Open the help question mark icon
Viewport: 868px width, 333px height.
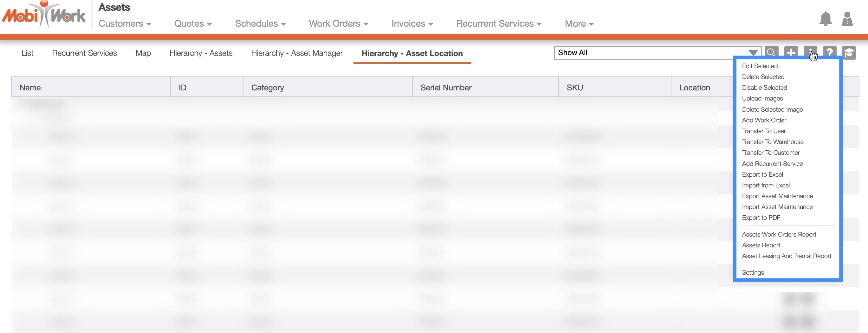click(830, 52)
